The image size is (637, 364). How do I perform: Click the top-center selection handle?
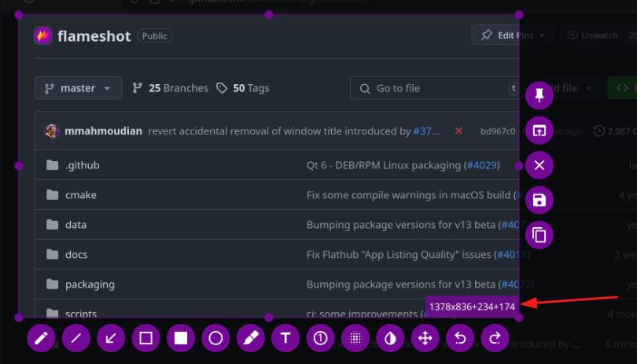269,15
